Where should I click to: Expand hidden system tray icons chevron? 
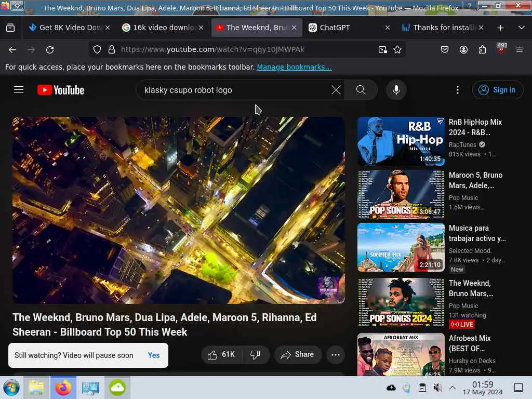tap(453, 388)
